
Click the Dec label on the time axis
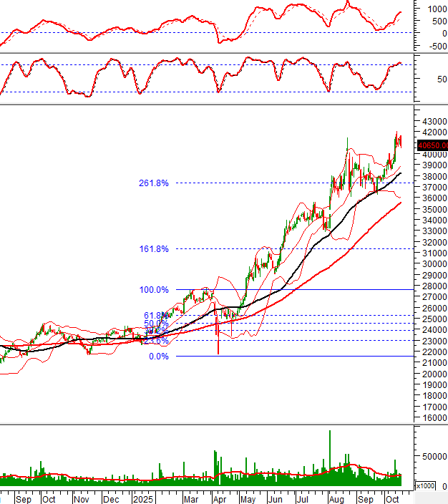click(112, 498)
